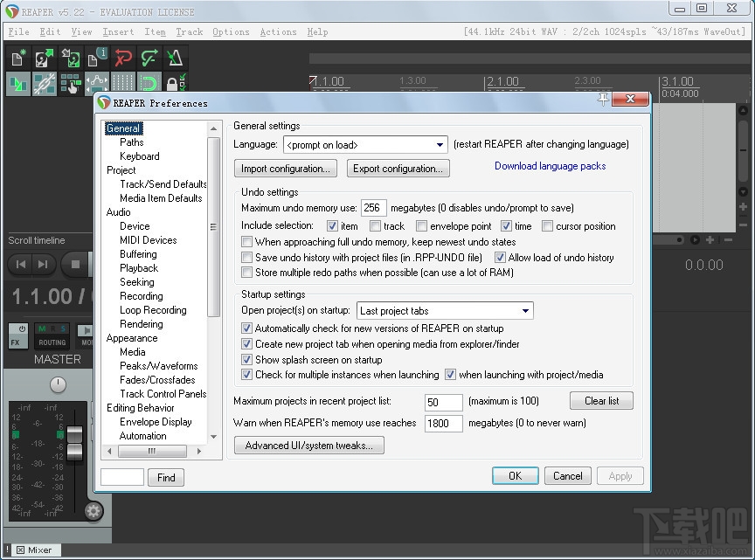Open the Open project(s) on startup dropdown
Screen dimensions: 755x560
(445, 310)
